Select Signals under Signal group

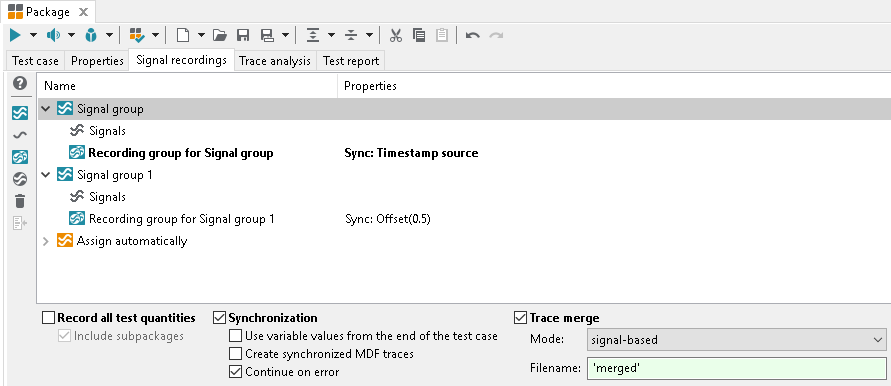(x=107, y=131)
